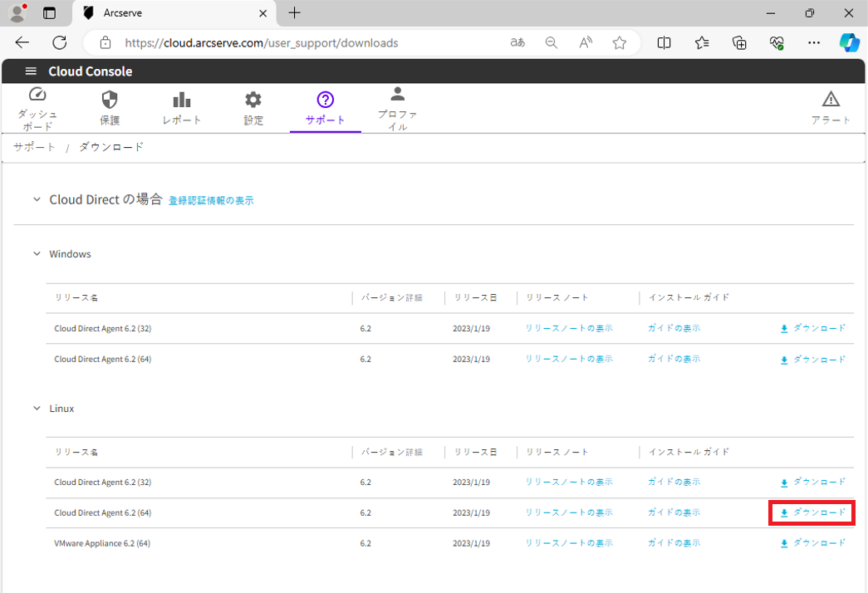This screenshot has height=593, width=868.
Task: Download Windows Cloud Direct Agent 6.2 (32)
Action: click(812, 329)
